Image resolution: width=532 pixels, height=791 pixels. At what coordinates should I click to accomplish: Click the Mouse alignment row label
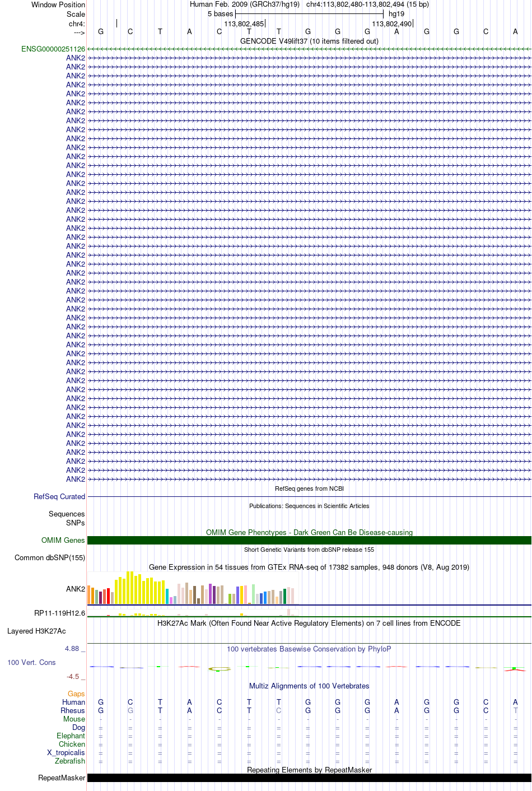(74, 719)
